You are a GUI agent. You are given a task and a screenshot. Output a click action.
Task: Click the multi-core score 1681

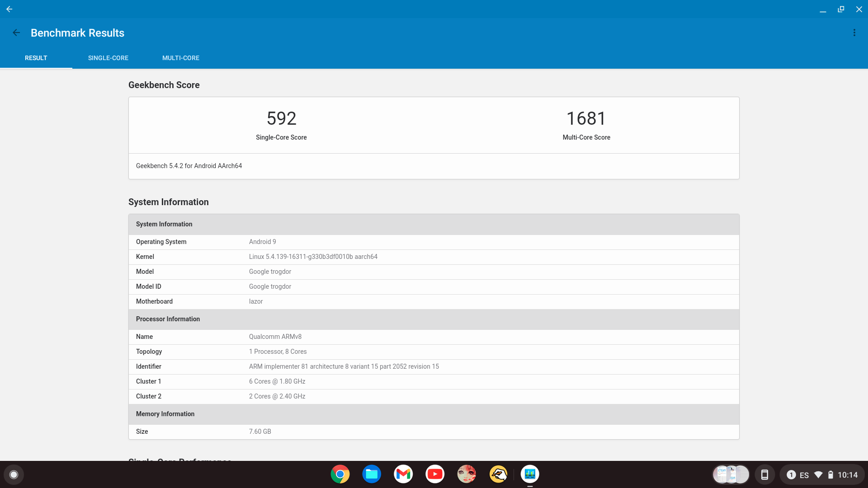click(586, 118)
